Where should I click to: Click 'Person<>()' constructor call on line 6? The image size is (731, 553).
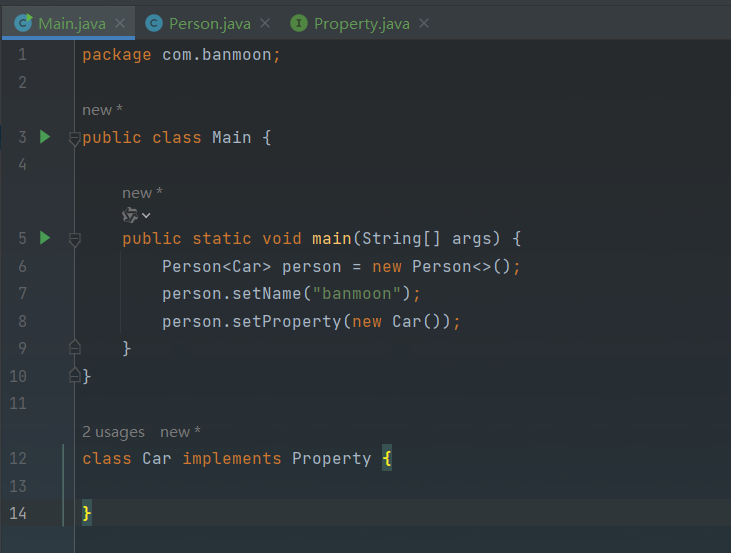pos(462,267)
